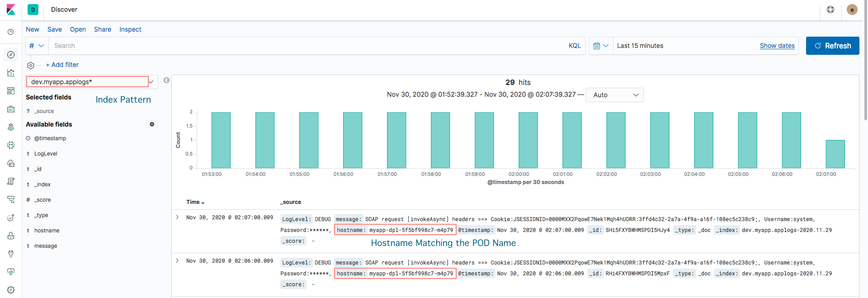The image size is (868, 298).
Task: Open the Visualize chart icon in sidebar
Action: point(11,73)
